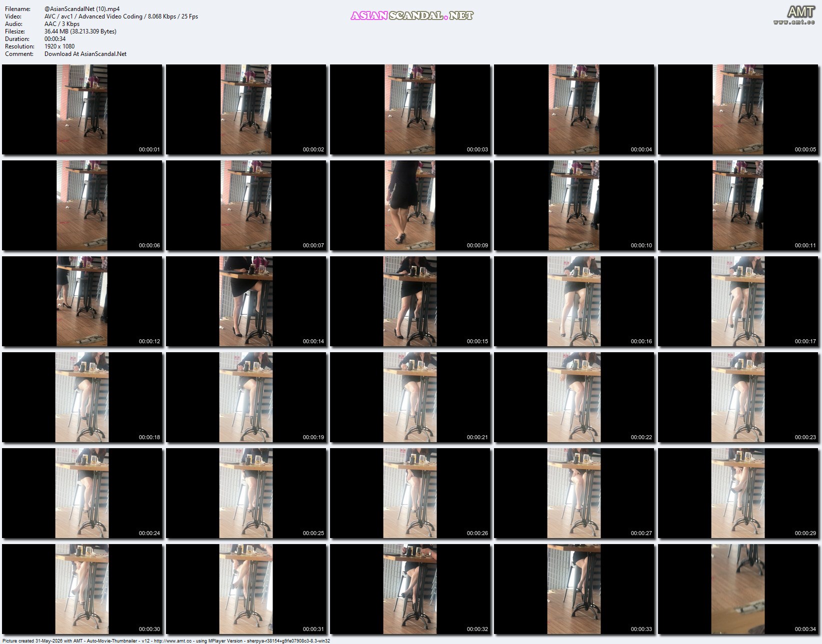Image resolution: width=822 pixels, height=644 pixels.
Task: Pick the frame marked 00:00:04
Action: pyautogui.click(x=574, y=109)
